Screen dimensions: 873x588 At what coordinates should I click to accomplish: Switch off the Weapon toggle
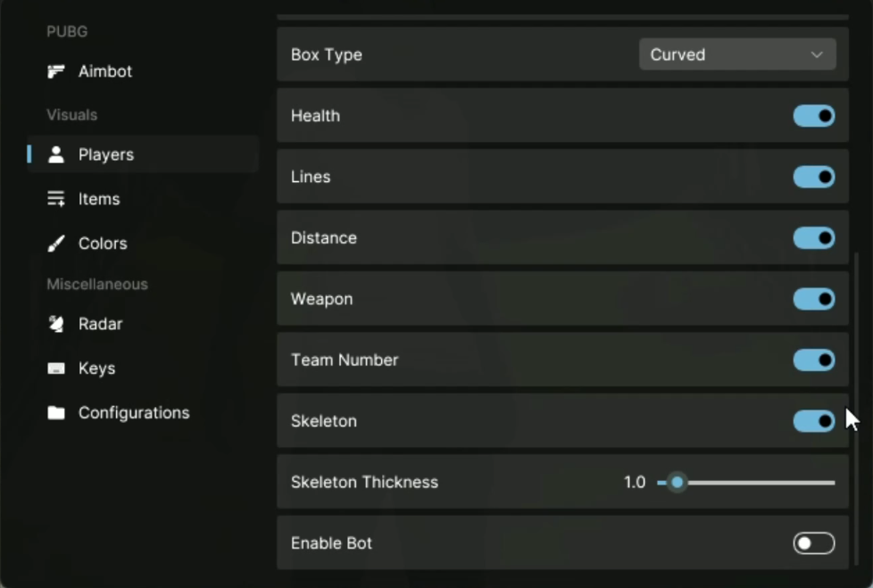(813, 299)
